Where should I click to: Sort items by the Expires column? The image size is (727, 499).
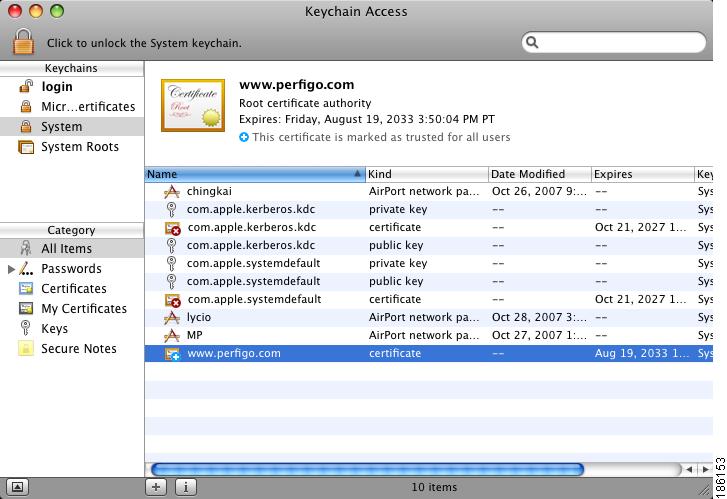point(643,174)
